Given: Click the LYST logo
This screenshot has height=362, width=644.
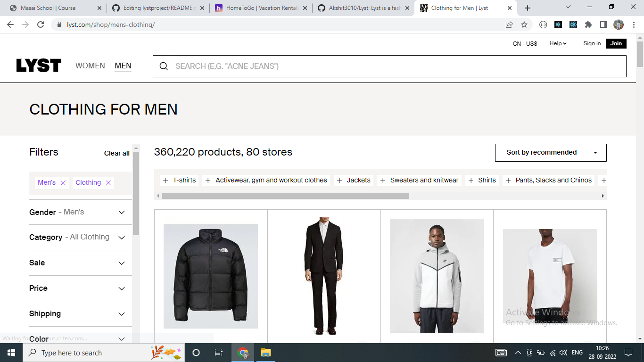Looking at the screenshot, I should coord(39,66).
